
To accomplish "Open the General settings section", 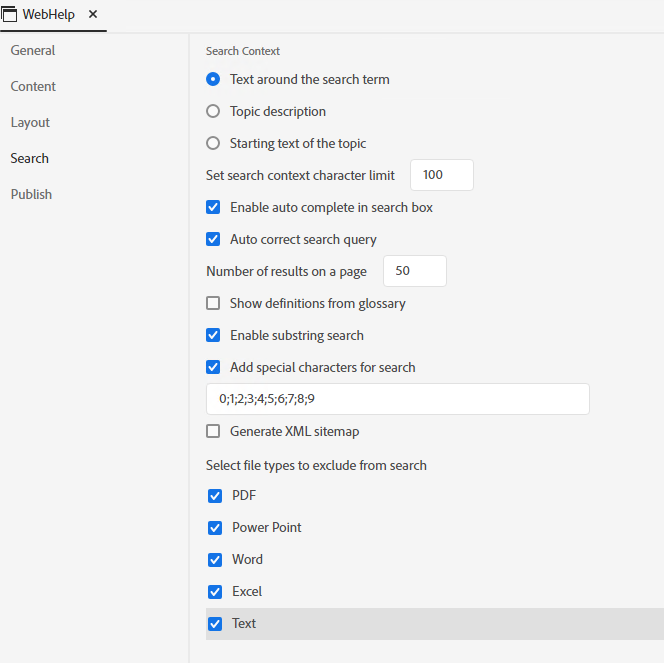I will coord(33,51).
